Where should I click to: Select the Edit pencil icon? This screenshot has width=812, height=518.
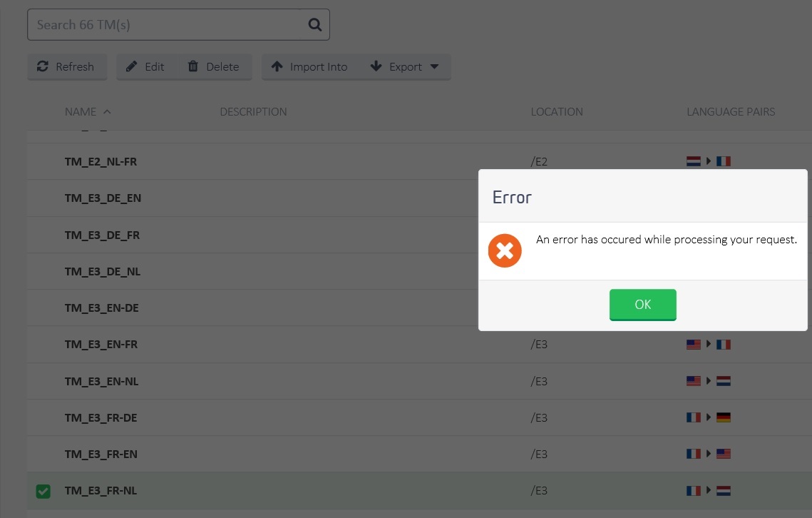(x=132, y=66)
